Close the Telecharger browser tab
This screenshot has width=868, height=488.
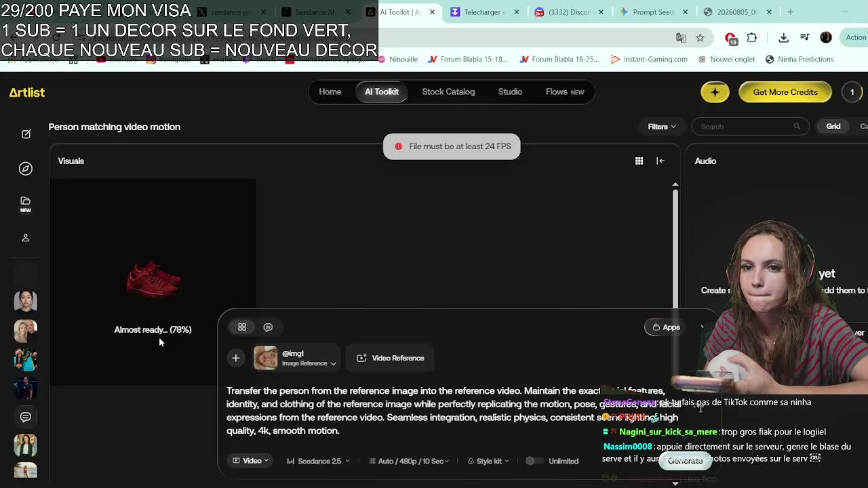(x=517, y=12)
